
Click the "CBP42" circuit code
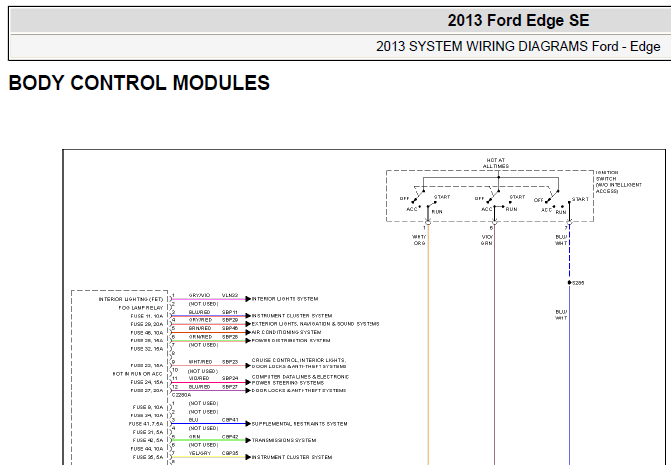pos(230,436)
